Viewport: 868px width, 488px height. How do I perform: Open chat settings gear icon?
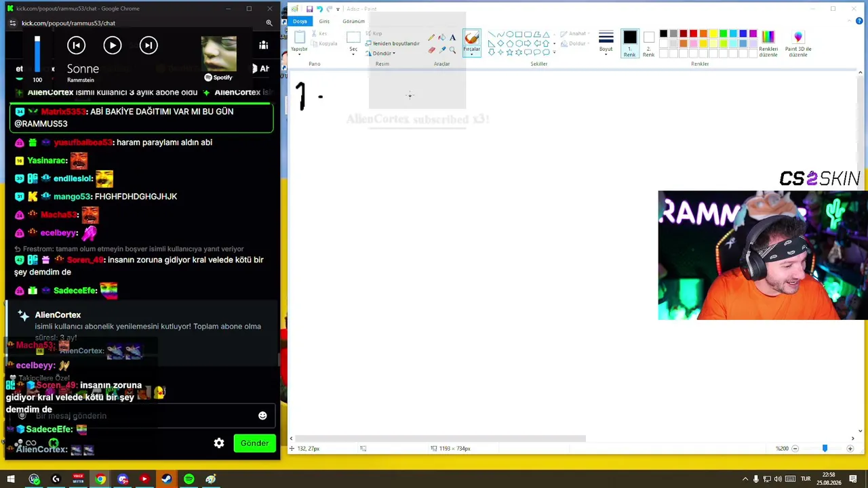point(219,443)
